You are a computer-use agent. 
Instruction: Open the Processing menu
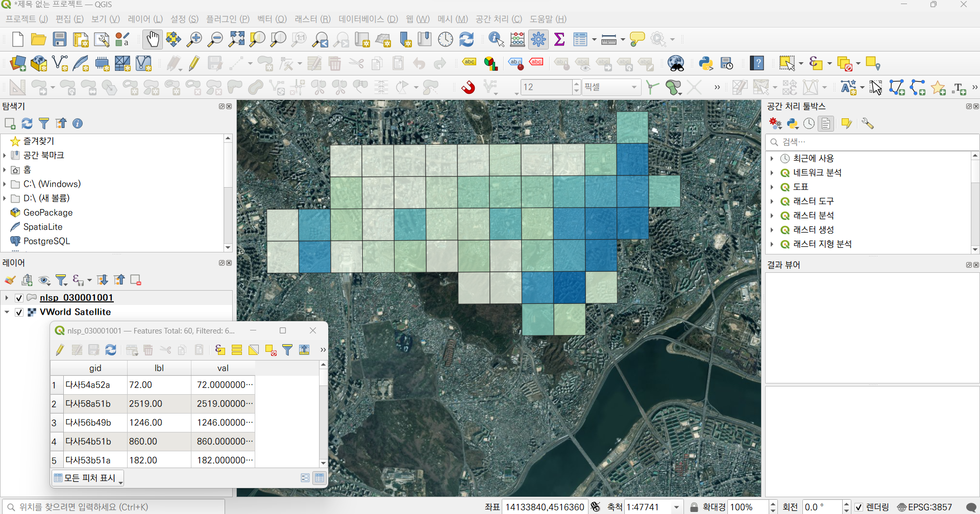pyautogui.click(x=499, y=19)
